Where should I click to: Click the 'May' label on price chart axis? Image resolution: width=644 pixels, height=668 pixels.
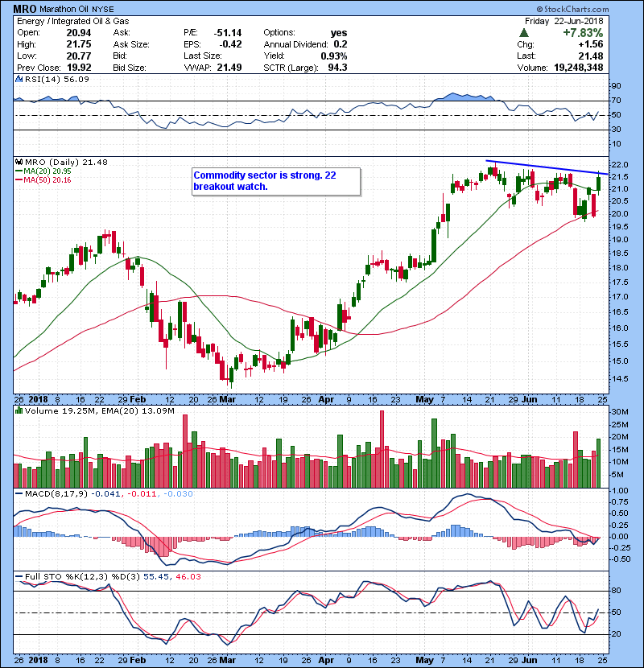click(x=424, y=400)
